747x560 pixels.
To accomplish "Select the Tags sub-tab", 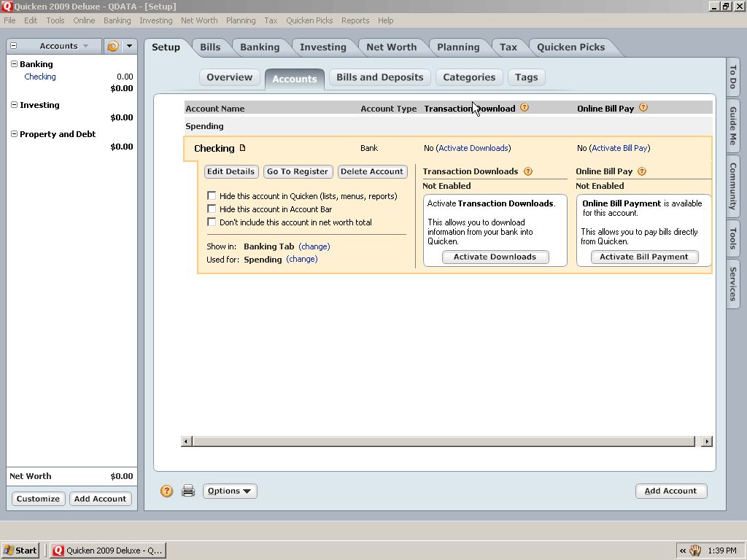I will pyautogui.click(x=526, y=77).
